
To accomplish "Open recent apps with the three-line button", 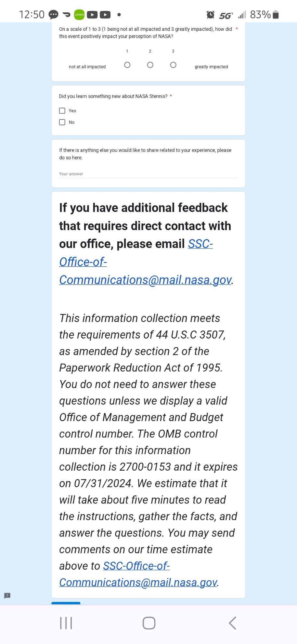I will click(66, 623).
